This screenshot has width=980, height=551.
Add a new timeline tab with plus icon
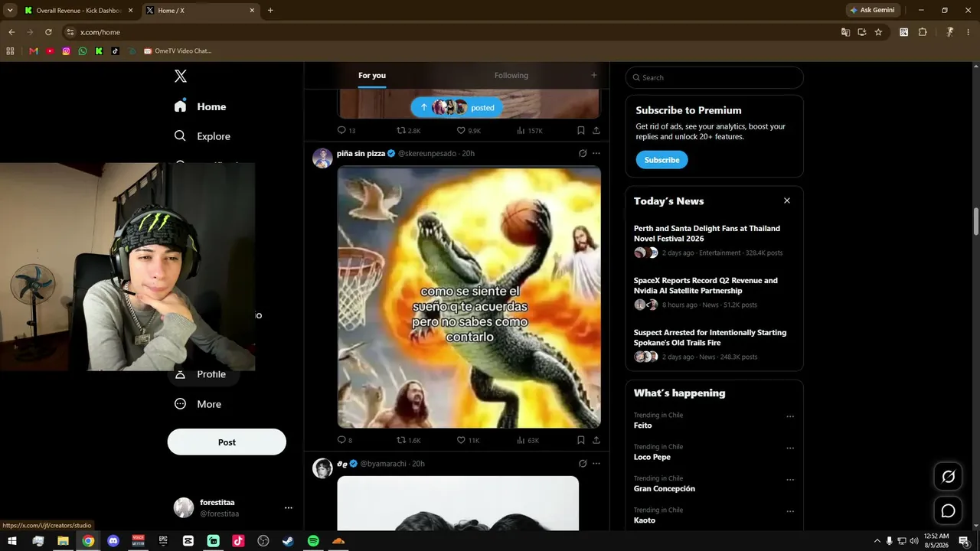[x=593, y=75]
